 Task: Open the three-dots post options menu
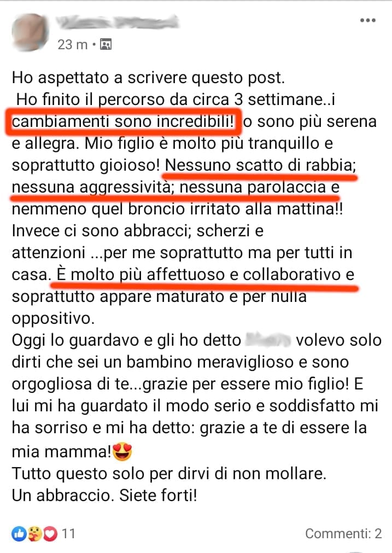(368, 20)
